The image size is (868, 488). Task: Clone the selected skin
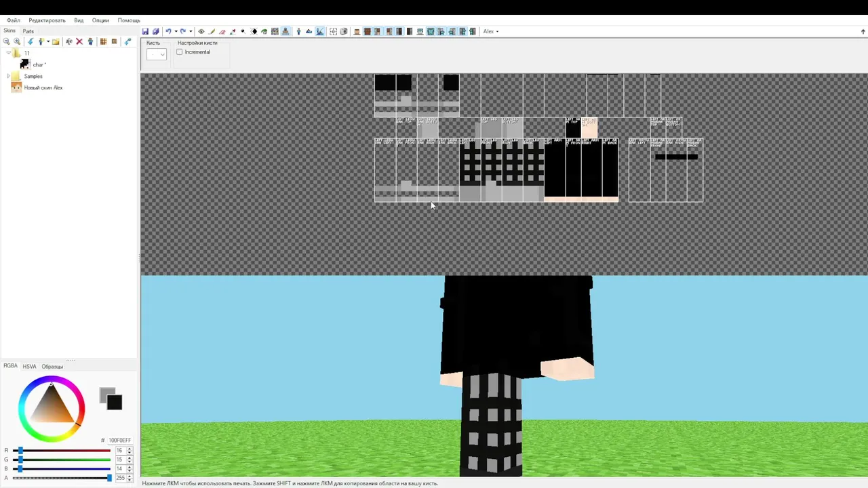[90, 41]
